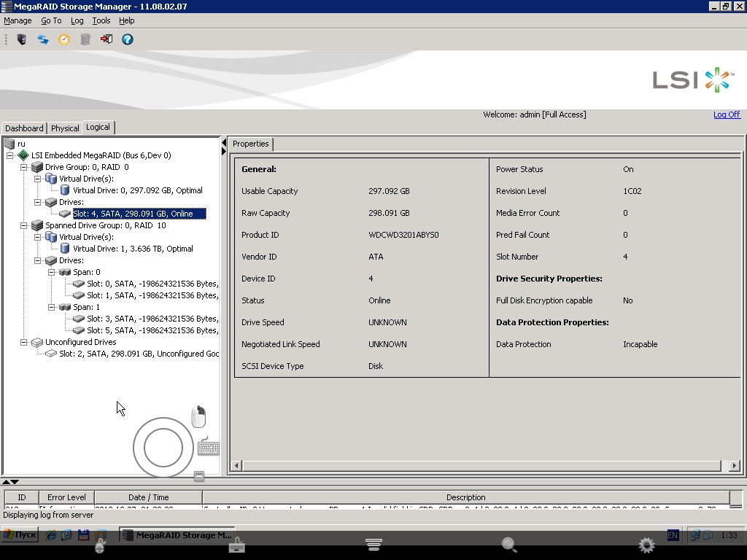The height and width of the screenshot is (560, 747).
Task: Collapse the Unconfigured Drives node
Action: 24,342
